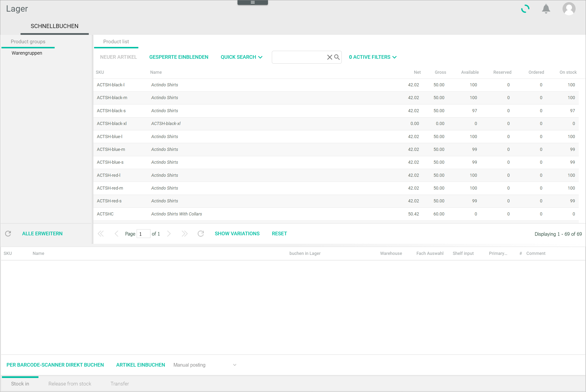Image resolution: width=586 pixels, height=392 pixels.
Task: Click Gesperrte Einblenden
Action: pyautogui.click(x=179, y=57)
